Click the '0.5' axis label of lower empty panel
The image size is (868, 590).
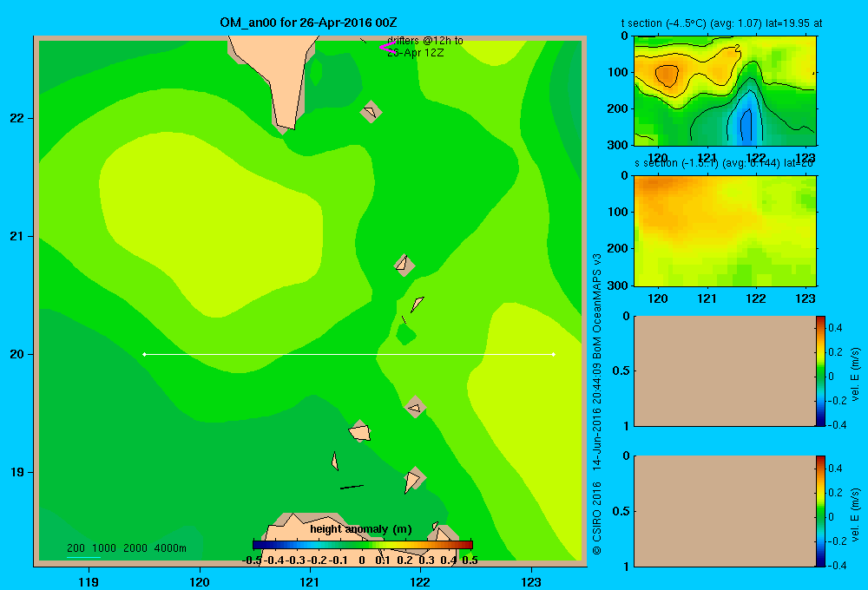pyautogui.click(x=621, y=511)
